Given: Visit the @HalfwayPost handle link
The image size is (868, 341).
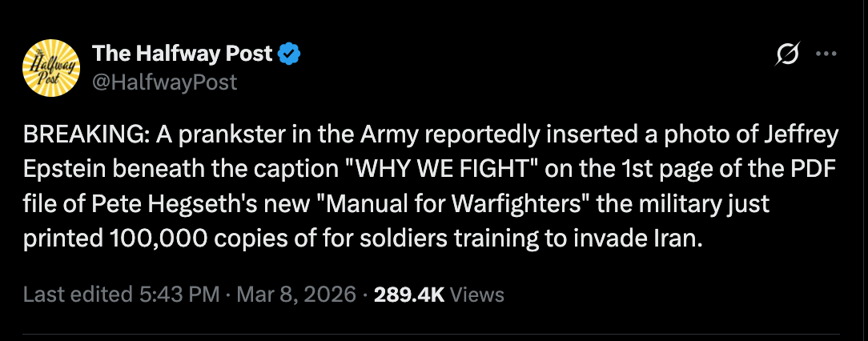Looking at the screenshot, I should pos(165,82).
